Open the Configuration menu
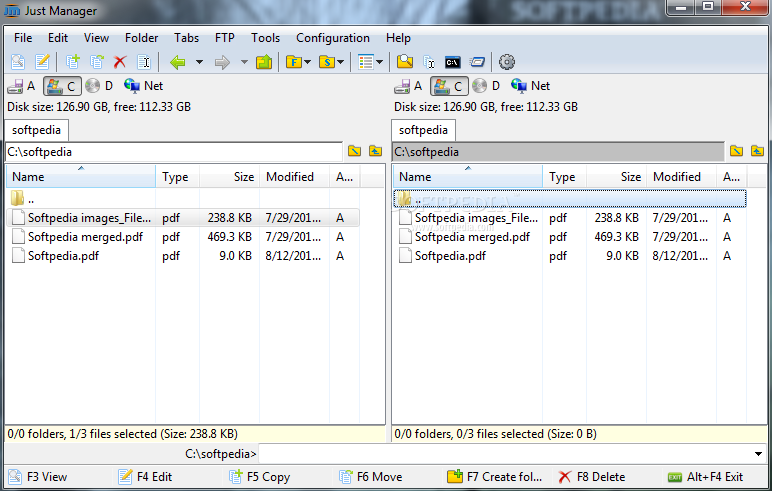 click(x=333, y=38)
